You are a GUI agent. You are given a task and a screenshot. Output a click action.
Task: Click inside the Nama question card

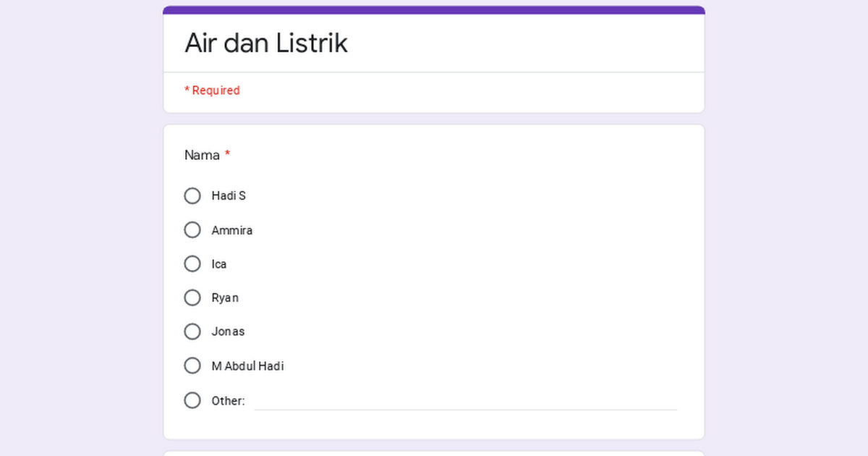pyautogui.click(x=434, y=282)
